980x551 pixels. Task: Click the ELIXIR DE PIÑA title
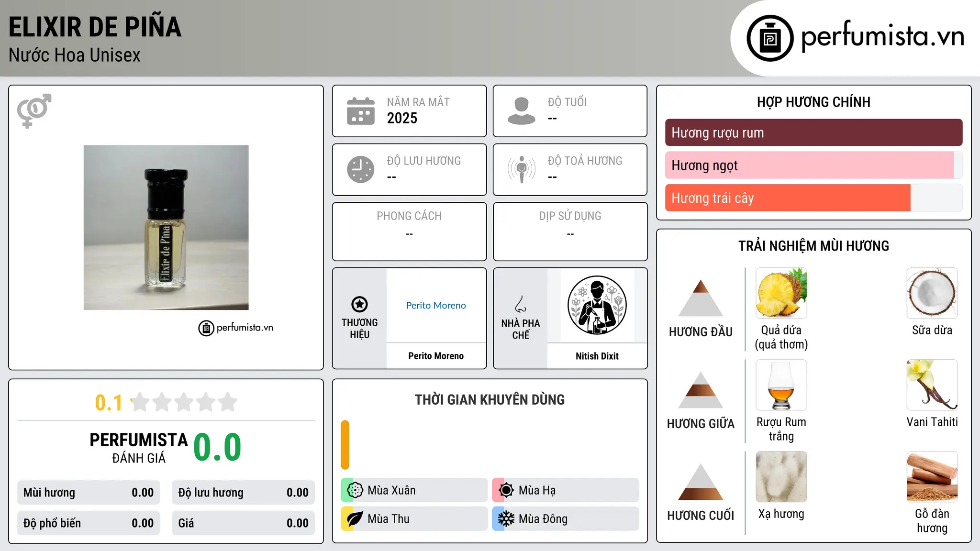pyautogui.click(x=95, y=27)
